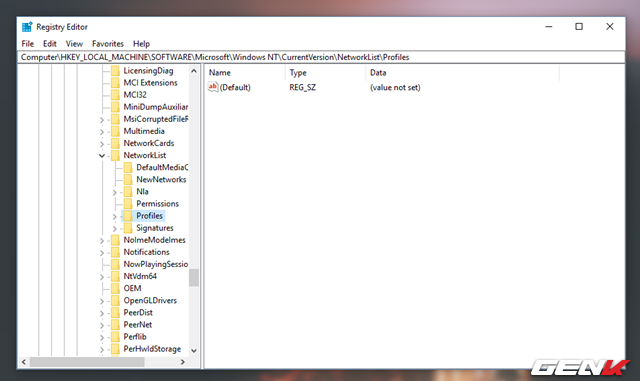Screen dimensions: 640x381
Task: Select the OEM key label
Action: tap(132, 288)
